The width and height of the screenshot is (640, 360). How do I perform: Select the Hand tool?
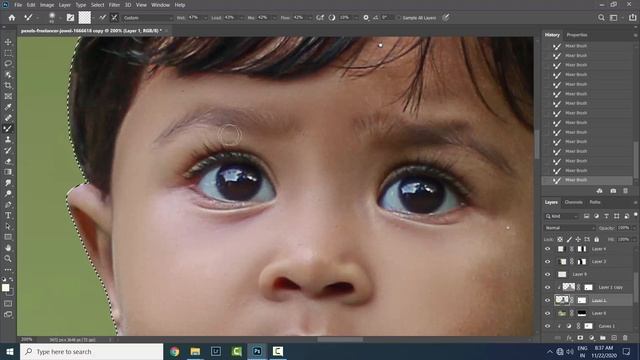pos(8,248)
